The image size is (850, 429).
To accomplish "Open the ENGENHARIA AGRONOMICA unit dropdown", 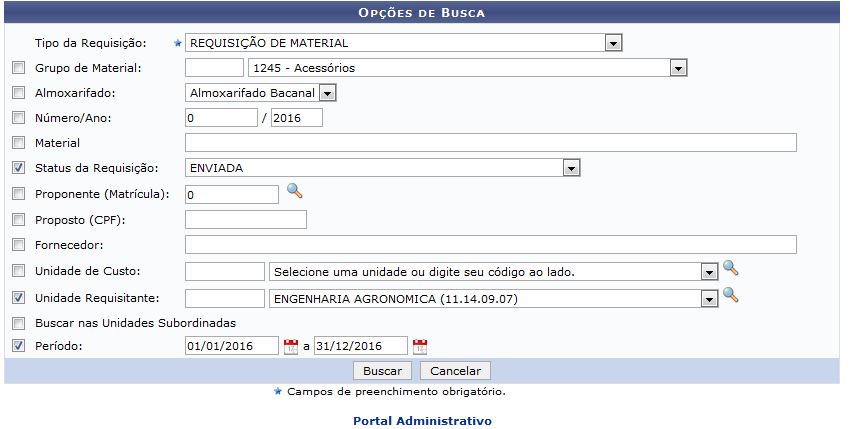I will point(709,298).
